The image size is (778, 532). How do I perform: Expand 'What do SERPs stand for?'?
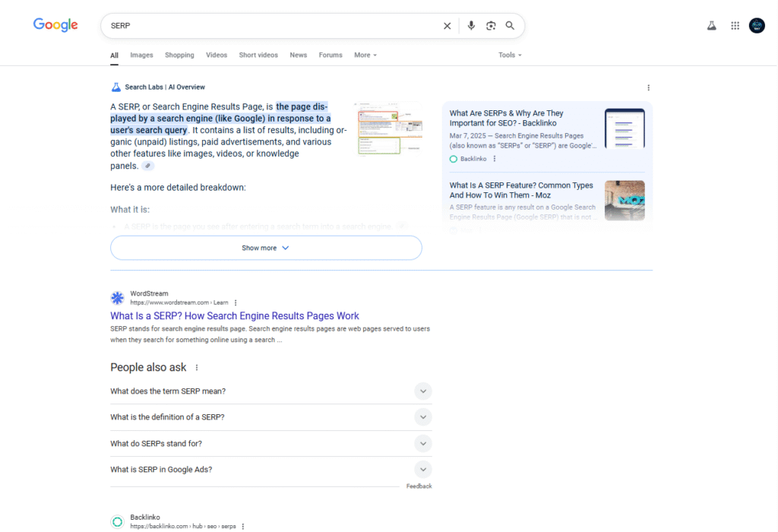[x=271, y=443]
